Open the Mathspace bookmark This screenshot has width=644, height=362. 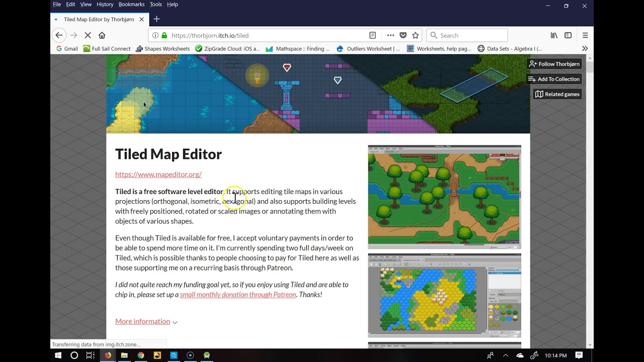point(297,49)
